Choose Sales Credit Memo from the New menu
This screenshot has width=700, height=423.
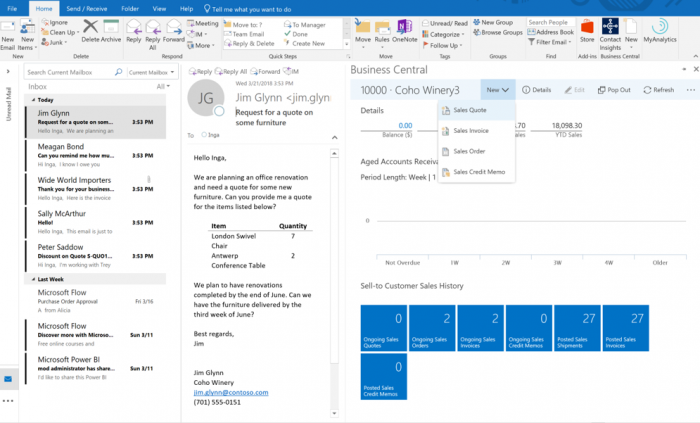pos(477,172)
